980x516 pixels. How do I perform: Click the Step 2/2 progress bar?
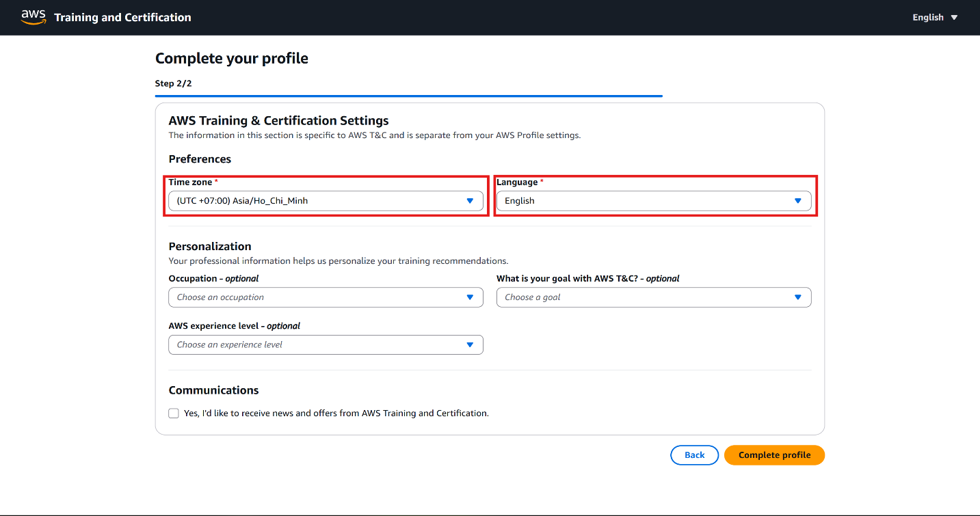(409, 96)
